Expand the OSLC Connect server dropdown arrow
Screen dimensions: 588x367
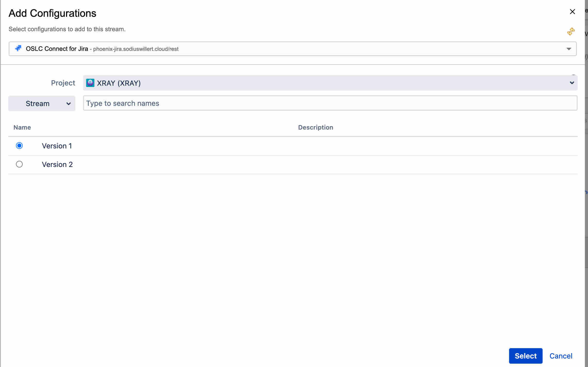click(x=569, y=49)
